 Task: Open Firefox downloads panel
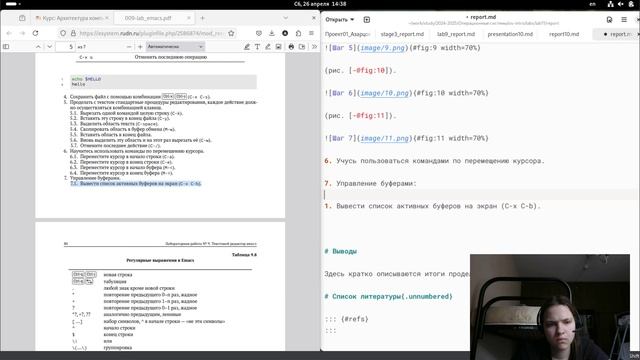[x=272, y=33]
